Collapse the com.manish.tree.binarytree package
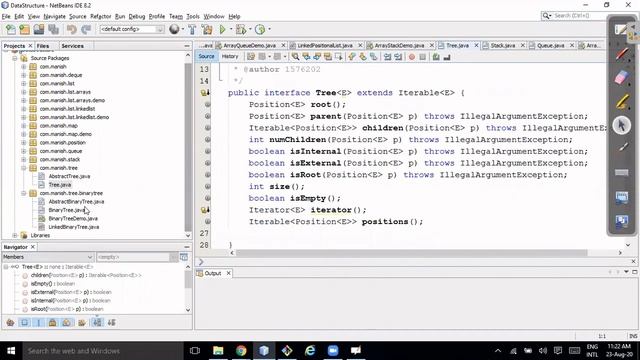640x360 pixels. coord(24,193)
